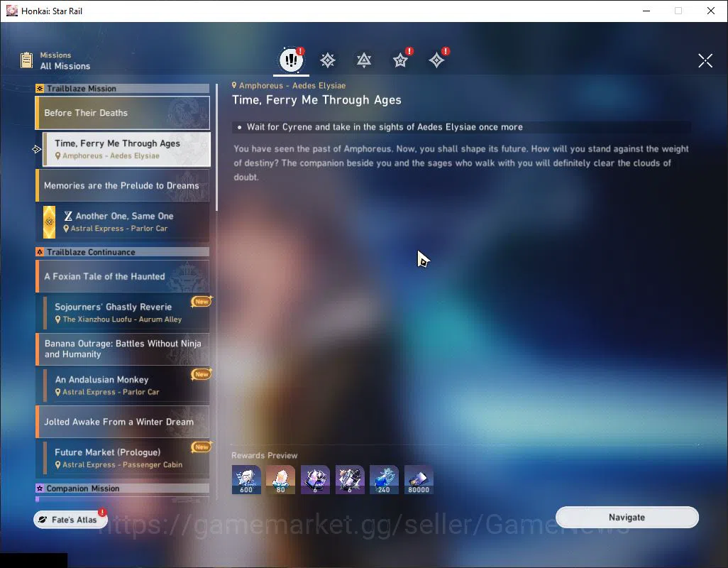The height and width of the screenshot is (568, 728).
Task: Click star icon in Companion Mission header
Action: [x=40, y=488]
